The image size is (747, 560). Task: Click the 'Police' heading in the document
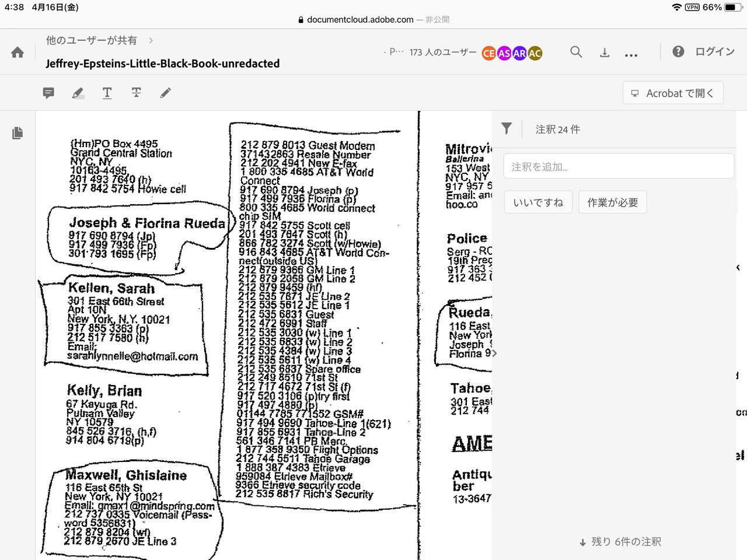pyautogui.click(x=467, y=239)
